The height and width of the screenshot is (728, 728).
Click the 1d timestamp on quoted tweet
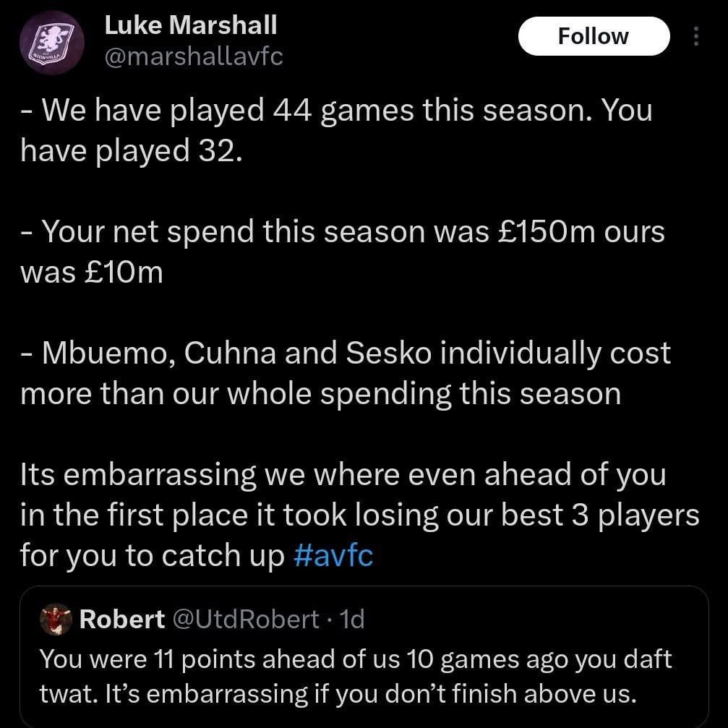[352, 619]
